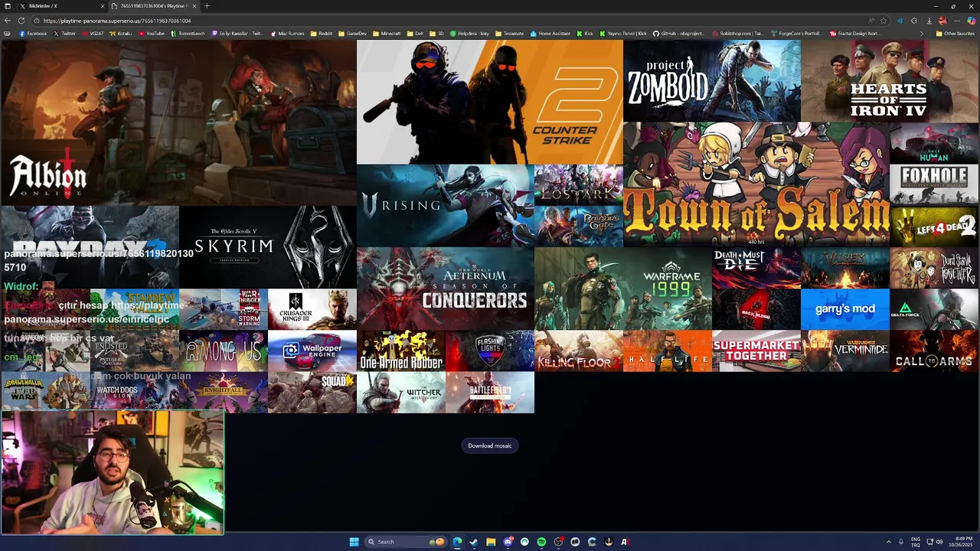Image resolution: width=980 pixels, height=551 pixels.
Task: Click the Download mosaic button
Action: click(x=490, y=445)
